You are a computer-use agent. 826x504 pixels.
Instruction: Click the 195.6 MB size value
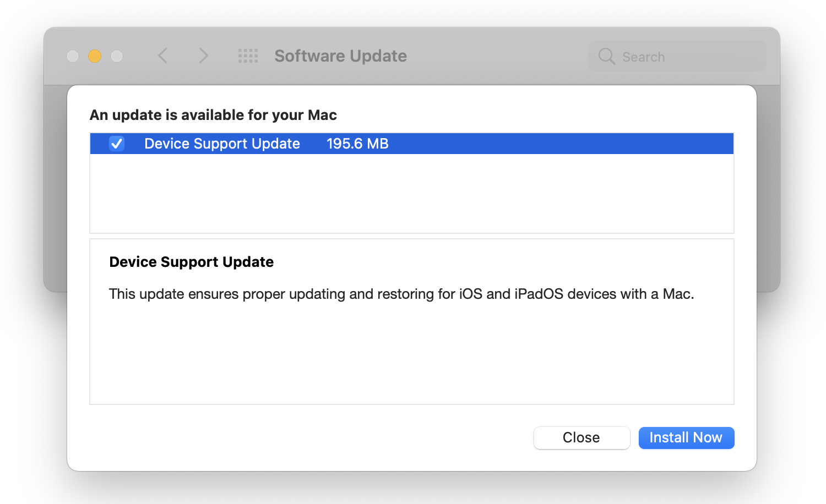pyautogui.click(x=357, y=144)
